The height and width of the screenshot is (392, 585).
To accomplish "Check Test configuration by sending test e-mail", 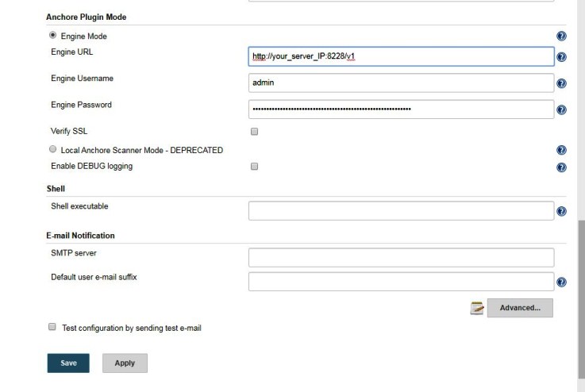I will [52, 327].
